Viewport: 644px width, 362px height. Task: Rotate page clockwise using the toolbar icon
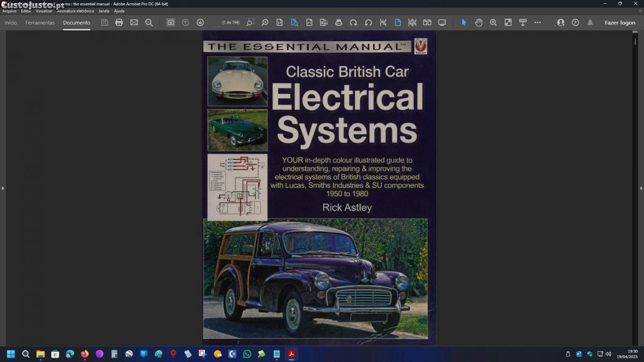(353, 23)
